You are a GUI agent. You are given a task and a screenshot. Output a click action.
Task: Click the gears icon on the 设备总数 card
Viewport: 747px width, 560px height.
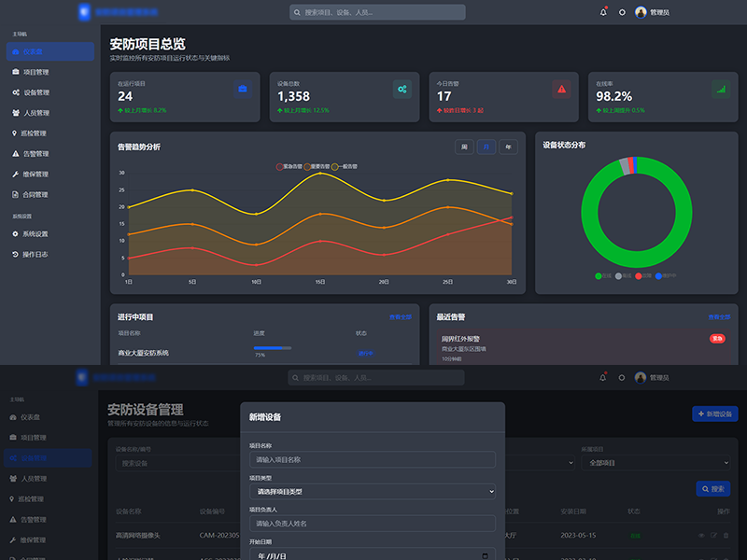coord(402,89)
